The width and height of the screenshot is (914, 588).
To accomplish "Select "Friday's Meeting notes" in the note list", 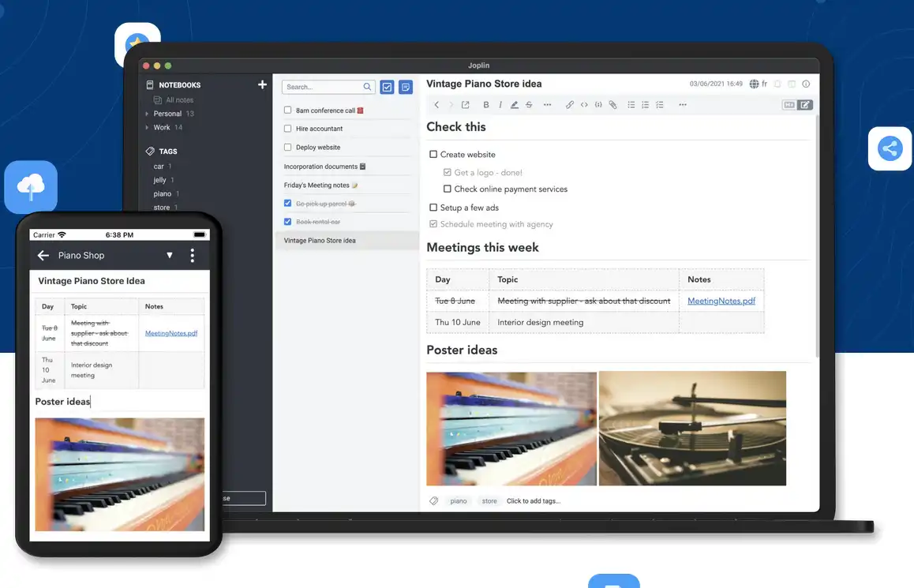I will (317, 185).
